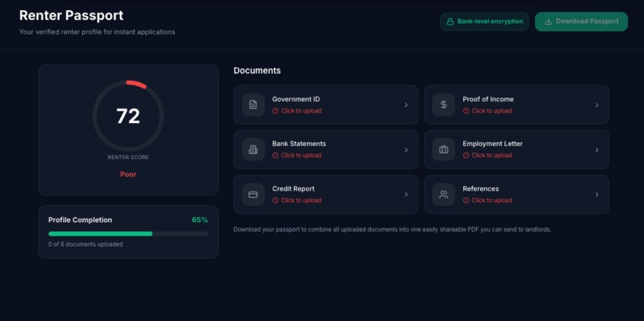Open the Employment Letter row chevron
644x321 pixels.
[597, 150]
